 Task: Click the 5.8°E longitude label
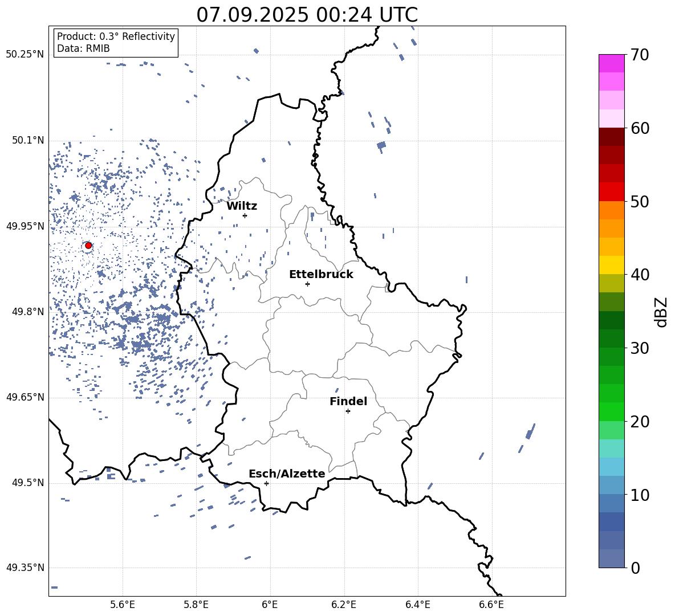tap(196, 605)
